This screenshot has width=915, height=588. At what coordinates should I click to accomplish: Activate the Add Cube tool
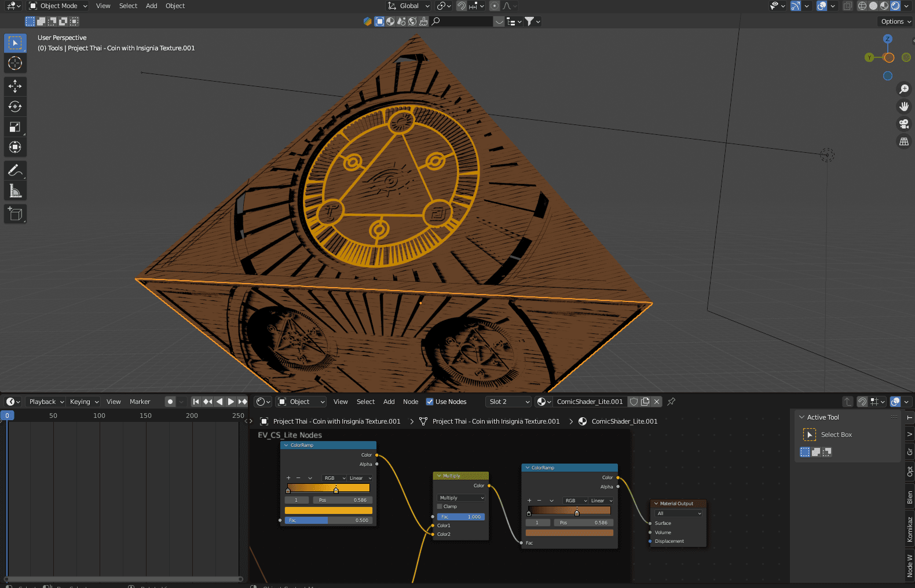(x=15, y=214)
